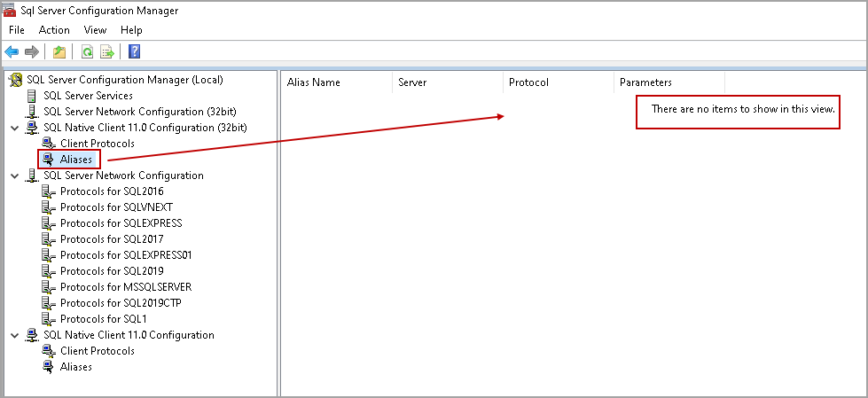This screenshot has width=868, height=398.
Task: Click the Sql Server Configuration Manager title bar icon
Action: (9, 10)
